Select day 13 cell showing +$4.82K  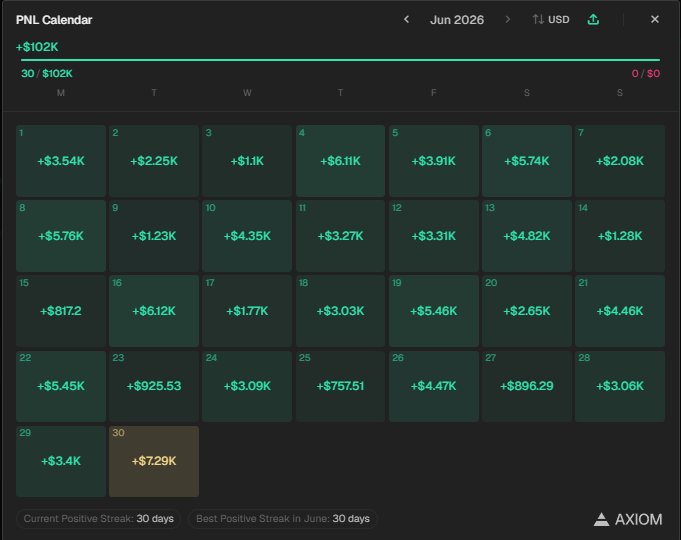tap(527, 236)
